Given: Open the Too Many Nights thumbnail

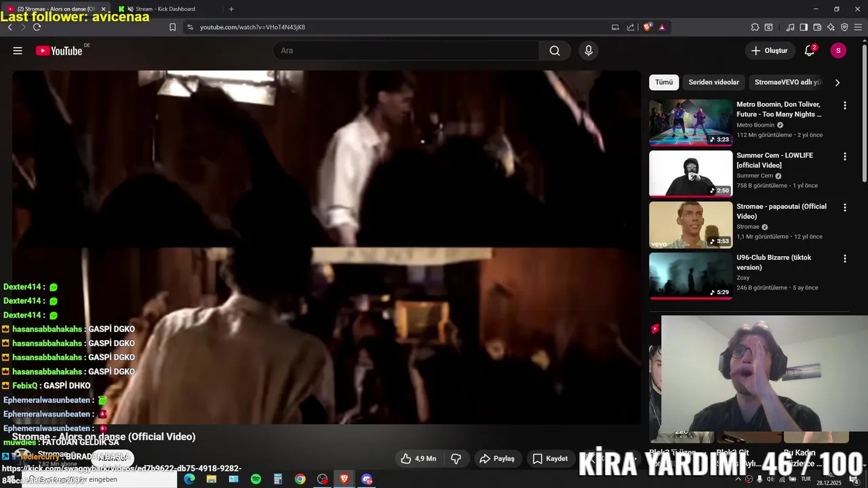Looking at the screenshot, I should [691, 123].
